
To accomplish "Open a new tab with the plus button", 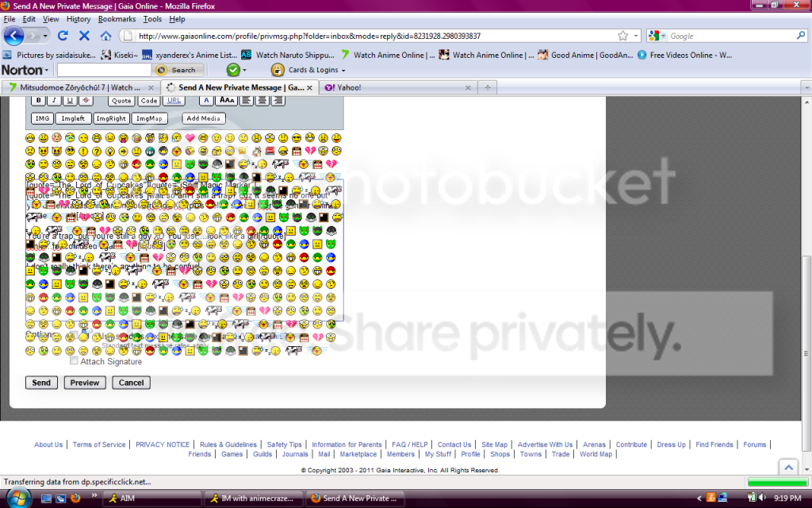I will point(487,87).
